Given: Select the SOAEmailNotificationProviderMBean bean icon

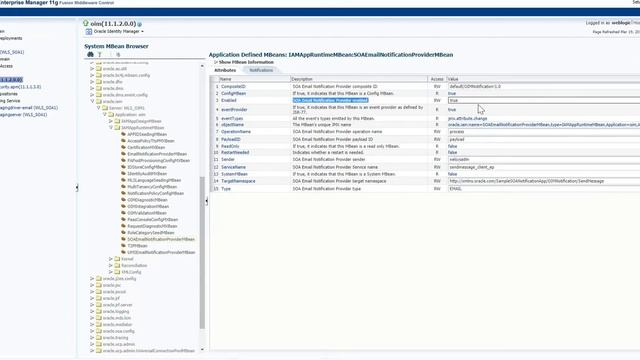Looking at the screenshot, I should 123,239.
